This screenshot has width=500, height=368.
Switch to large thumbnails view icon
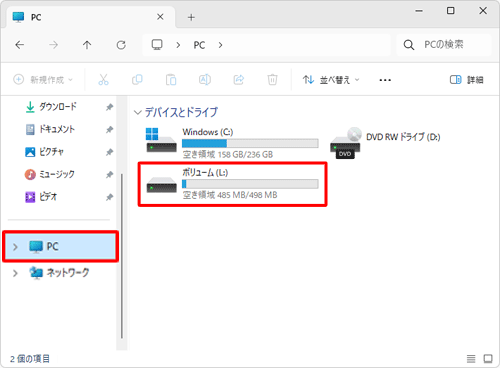pyautogui.click(x=488, y=359)
